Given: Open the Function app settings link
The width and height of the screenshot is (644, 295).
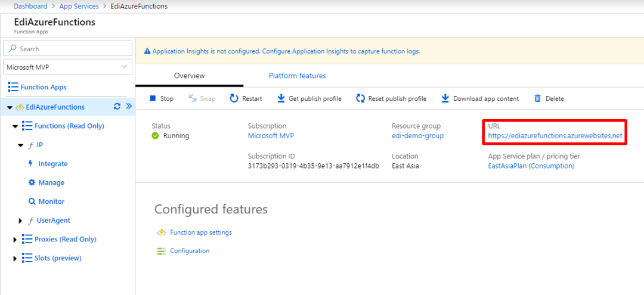Looking at the screenshot, I should pos(201,232).
